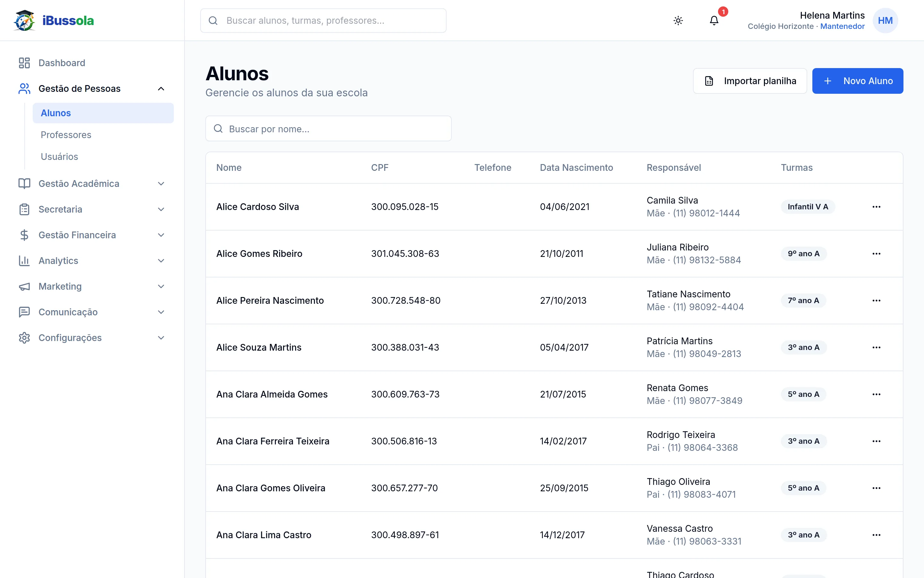This screenshot has width=924, height=578.
Task: Open row actions for Alice Gomes Ribeiro
Action: coord(876,254)
